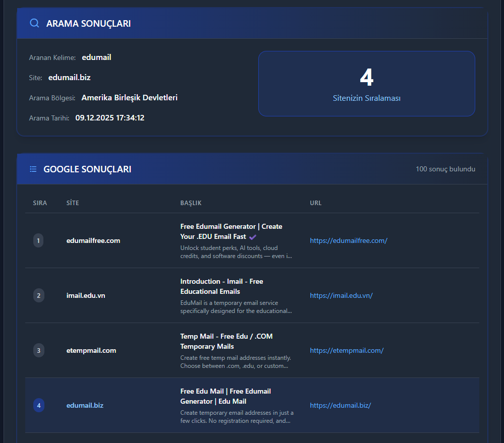Image resolution: width=504 pixels, height=443 pixels.
Task: Open the https://edumail.biz/ link
Action: [340, 405]
